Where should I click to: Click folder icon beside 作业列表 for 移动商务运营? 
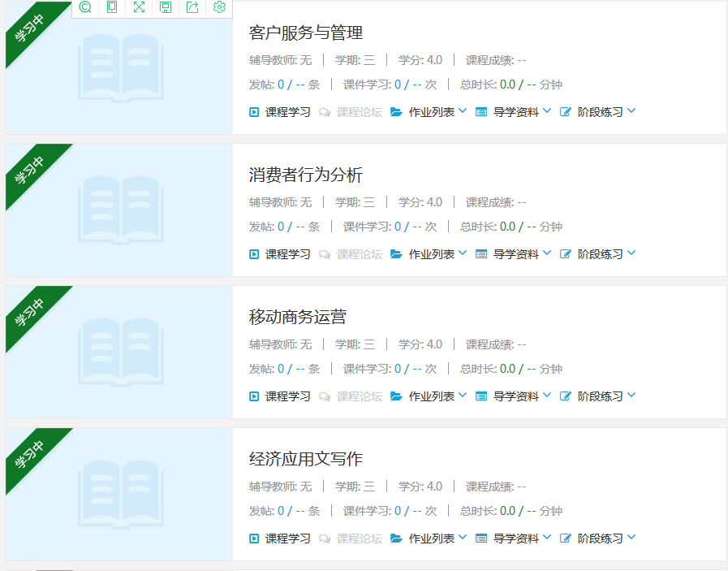pyautogui.click(x=396, y=396)
